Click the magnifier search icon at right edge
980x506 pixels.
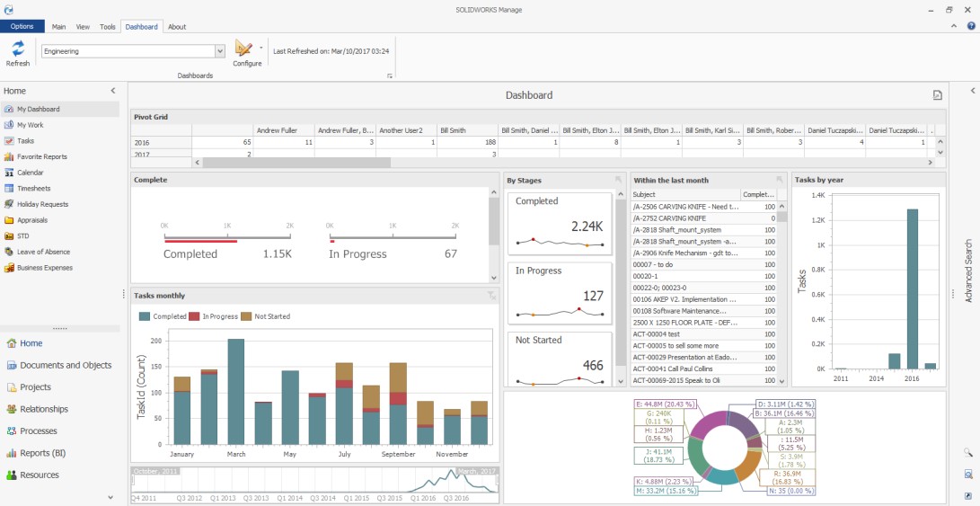click(x=968, y=453)
